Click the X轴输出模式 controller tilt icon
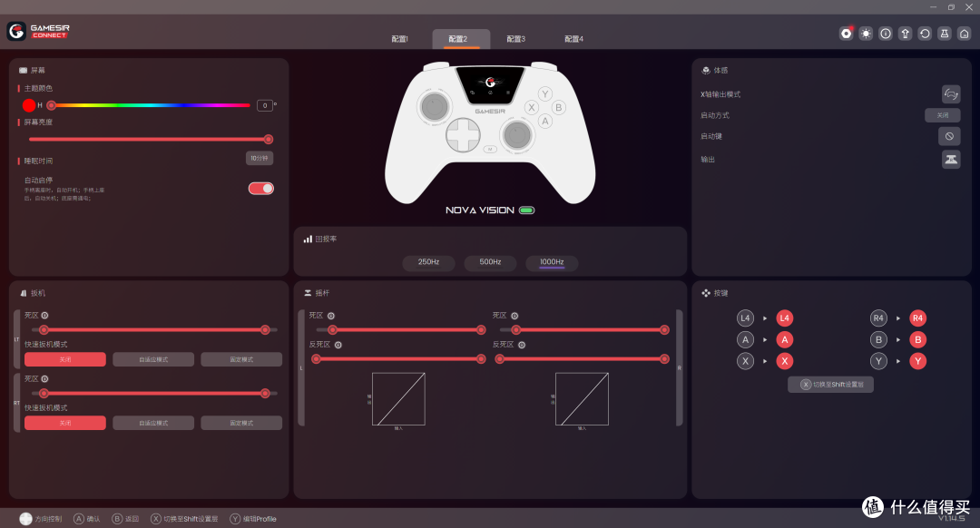Viewport: 980px width, 528px height. click(x=951, y=94)
